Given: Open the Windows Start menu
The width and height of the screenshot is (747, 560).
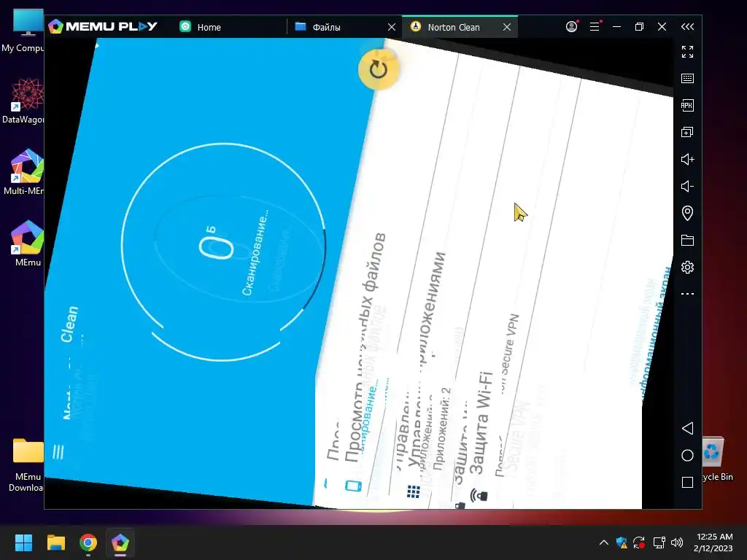Looking at the screenshot, I should point(23,542).
